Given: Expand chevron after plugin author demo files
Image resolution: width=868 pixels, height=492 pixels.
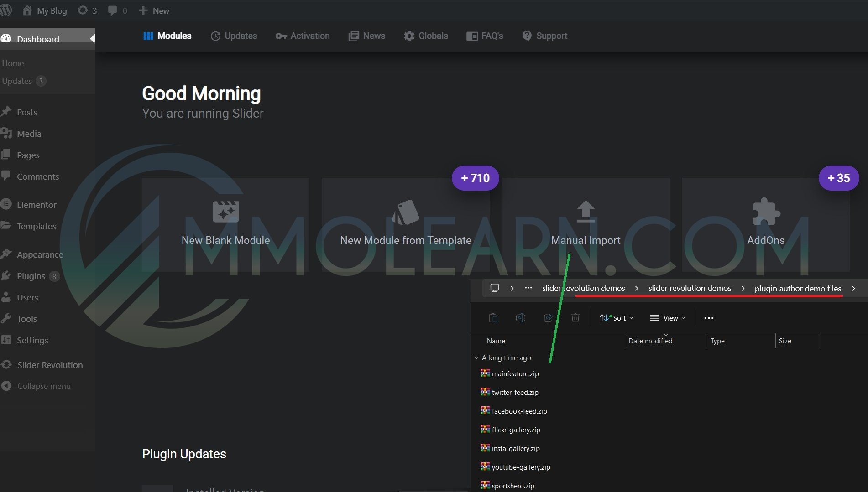Looking at the screenshot, I should pyautogui.click(x=853, y=288).
